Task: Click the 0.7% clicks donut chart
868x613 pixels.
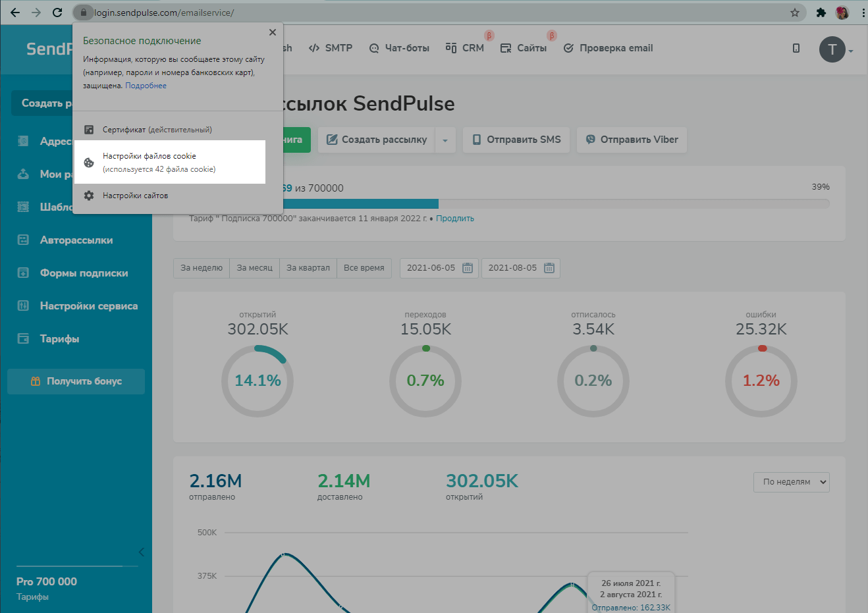Action: pos(425,381)
